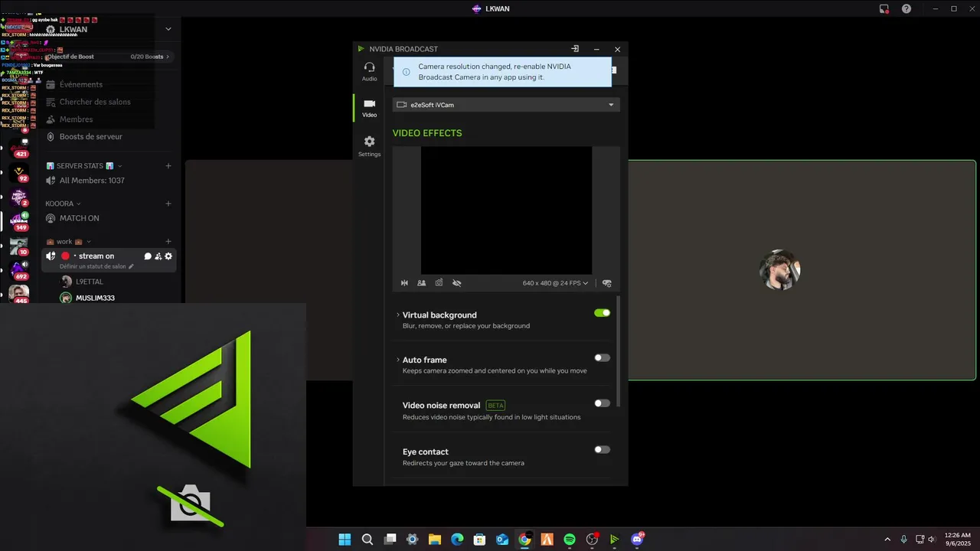Screen dimensions: 980x551
Task: Add a channel to the work category
Action: (x=168, y=242)
